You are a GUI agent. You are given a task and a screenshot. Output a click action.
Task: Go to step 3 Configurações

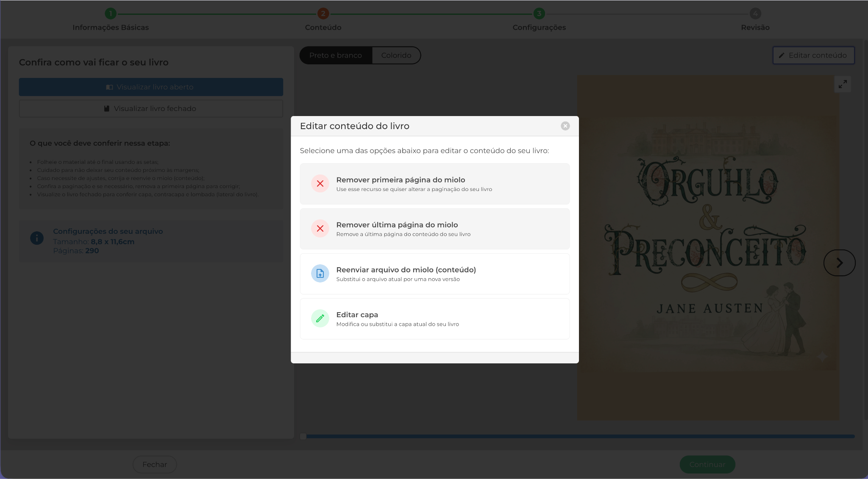click(x=539, y=20)
